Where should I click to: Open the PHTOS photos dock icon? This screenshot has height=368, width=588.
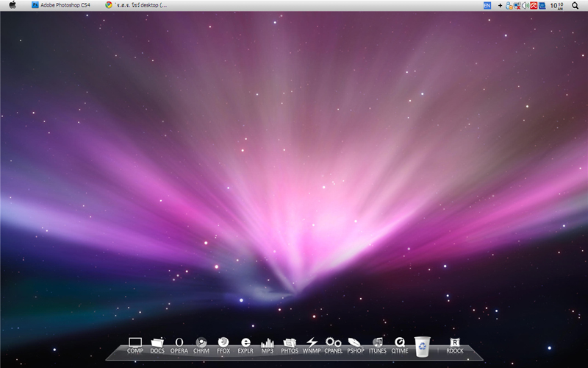[290, 345]
